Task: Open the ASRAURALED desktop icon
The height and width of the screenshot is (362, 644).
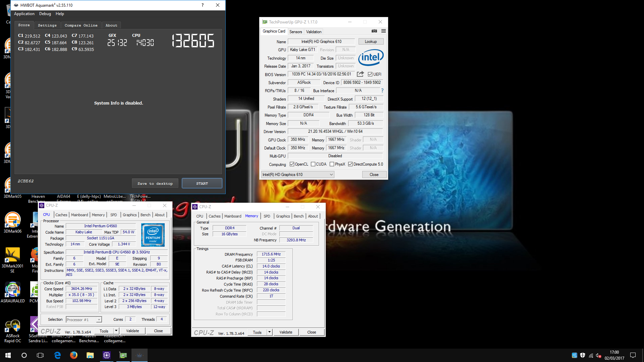Action: (x=13, y=292)
